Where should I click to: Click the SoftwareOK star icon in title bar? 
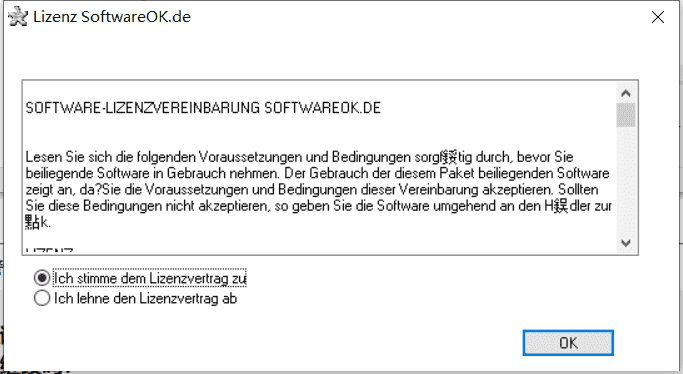[x=18, y=17]
